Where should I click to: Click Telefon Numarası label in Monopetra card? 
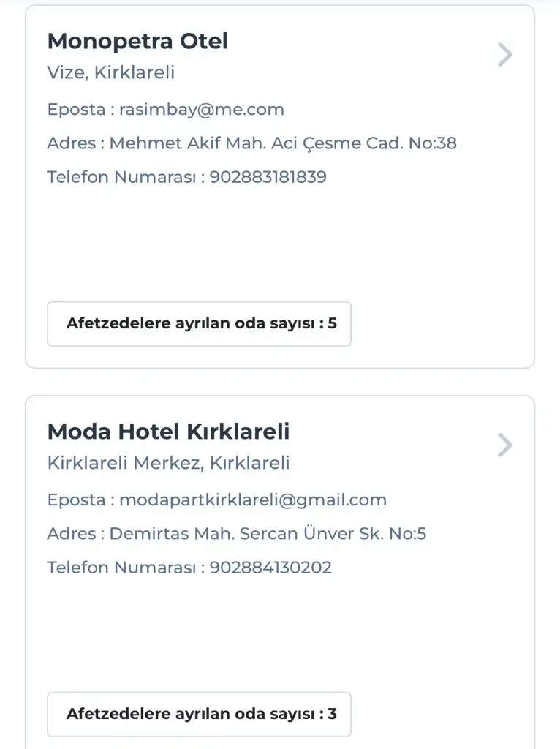(x=121, y=177)
